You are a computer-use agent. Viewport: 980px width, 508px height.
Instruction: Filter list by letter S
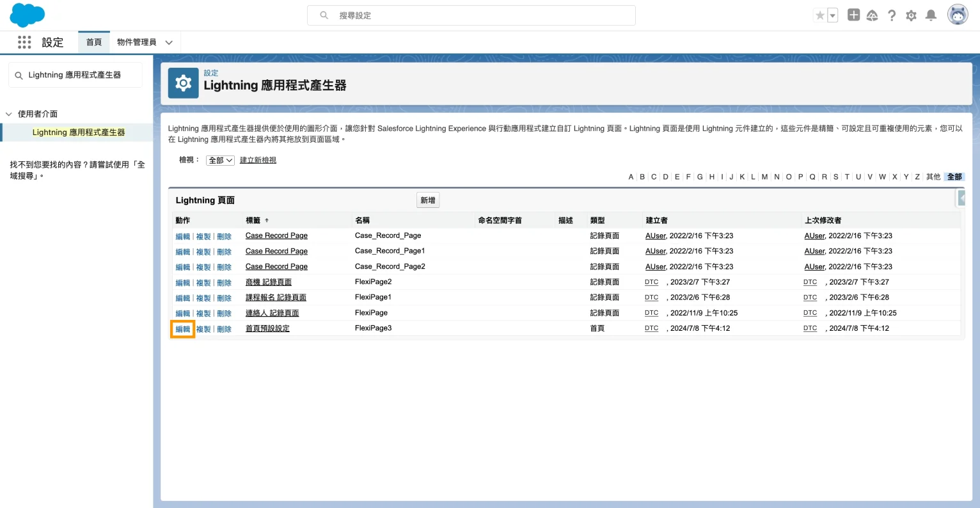835,177
